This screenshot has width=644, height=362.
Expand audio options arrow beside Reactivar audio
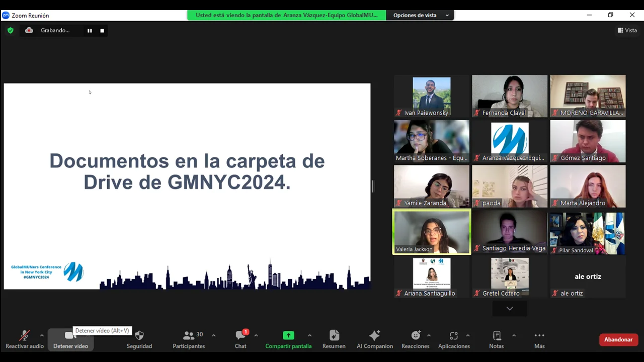42,335
